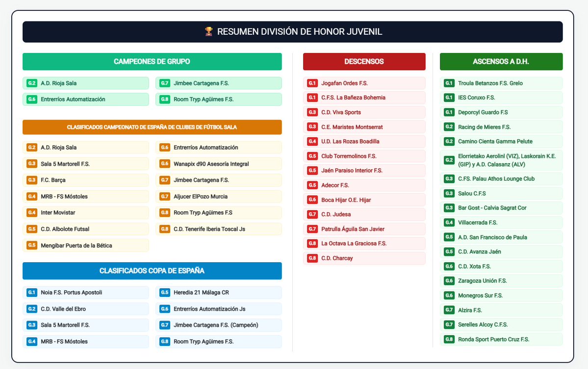Select C.D. Viva Sports
The height and width of the screenshot is (369, 588).
pos(364,112)
